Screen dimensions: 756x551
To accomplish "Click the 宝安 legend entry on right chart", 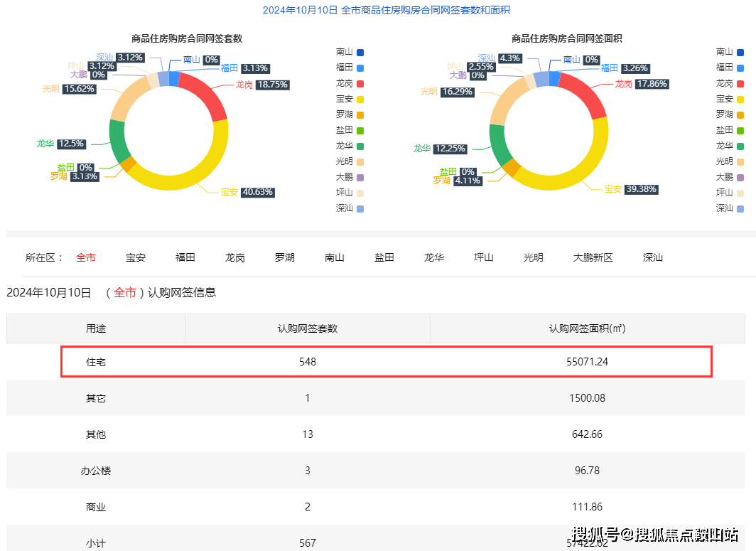I will click(x=725, y=99).
